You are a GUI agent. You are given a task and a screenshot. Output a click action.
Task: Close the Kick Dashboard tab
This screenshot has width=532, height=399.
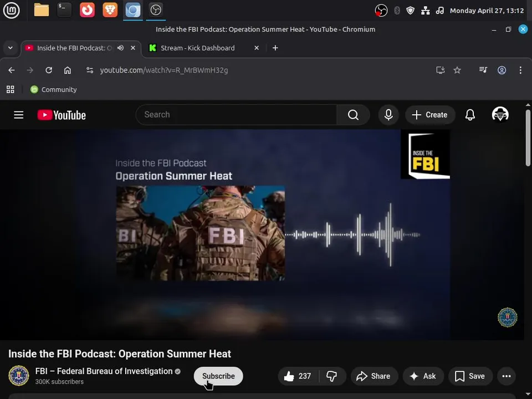point(257,48)
